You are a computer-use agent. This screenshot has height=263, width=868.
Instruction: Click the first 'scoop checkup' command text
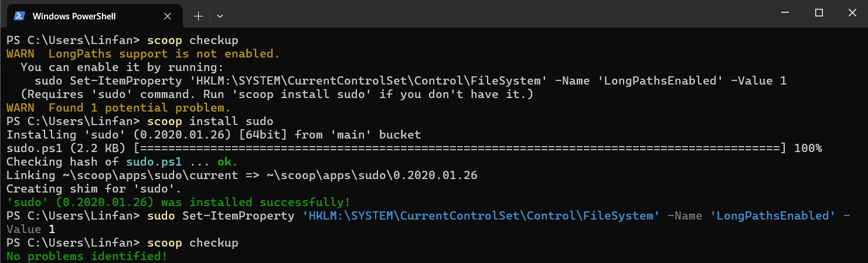pyautogui.click(x=193, y=41)
